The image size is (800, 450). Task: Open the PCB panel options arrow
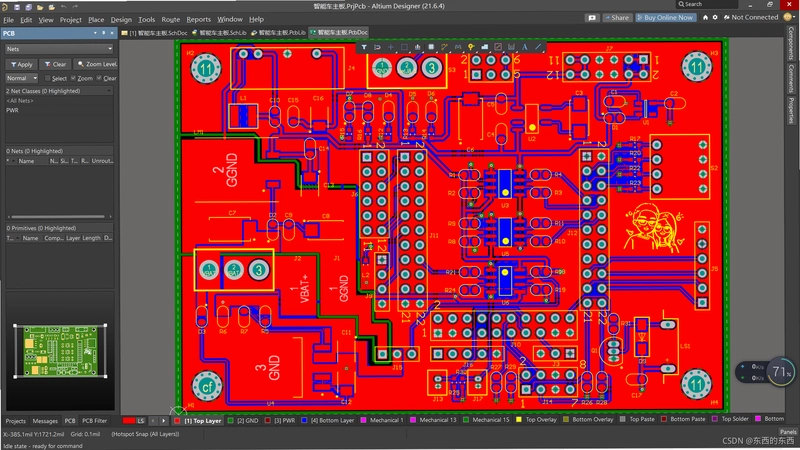(95, 33)
